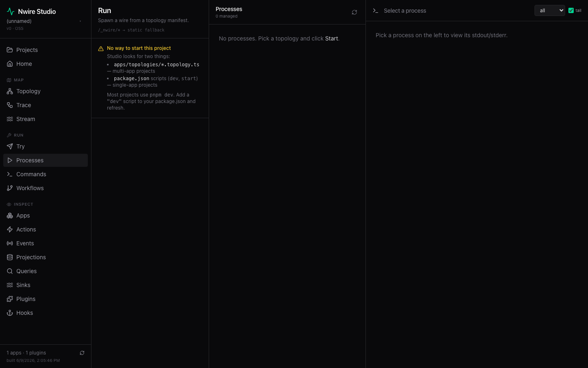Screen dimensions: 588x368
Task: Click the Nwire Studio logo
Action: coord(11,11)
